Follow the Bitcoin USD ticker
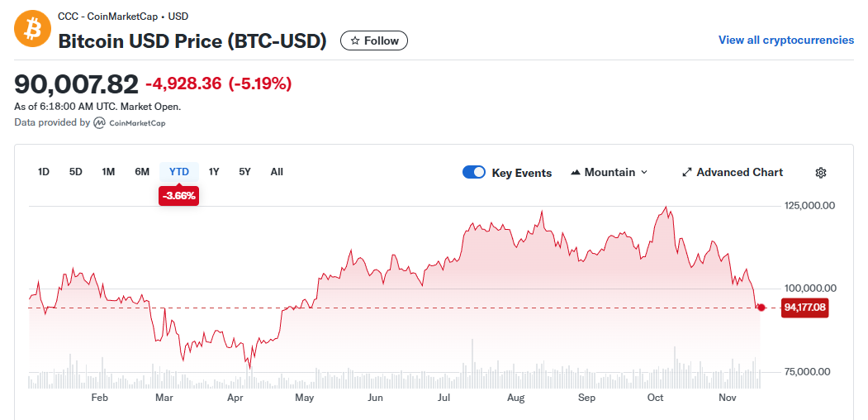The image size is (868, 420). coord(374,41)
